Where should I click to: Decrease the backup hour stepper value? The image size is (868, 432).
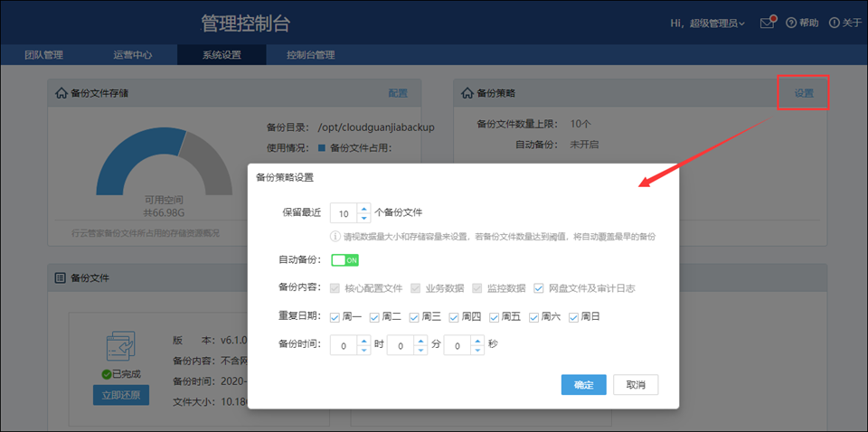pos(364,350)
